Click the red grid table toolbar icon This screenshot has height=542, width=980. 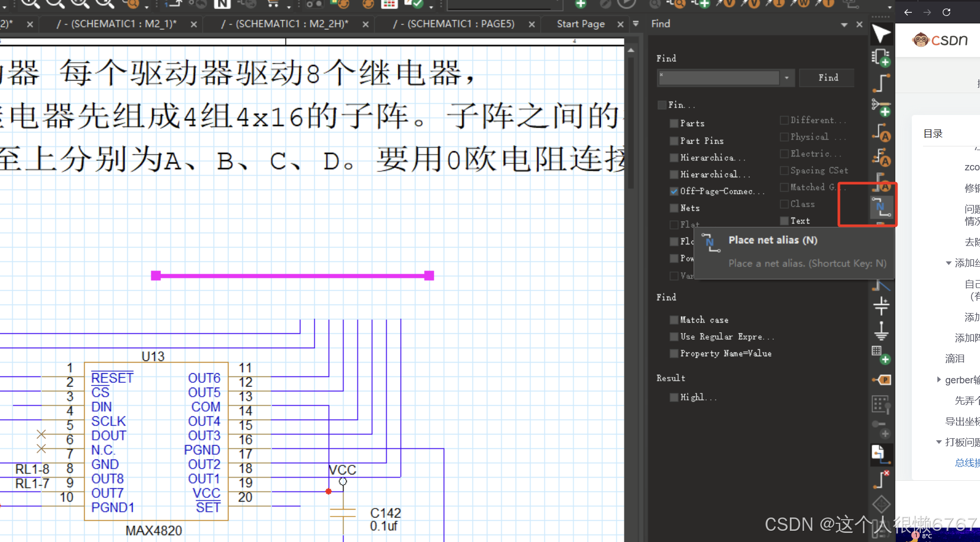[389, 4]
